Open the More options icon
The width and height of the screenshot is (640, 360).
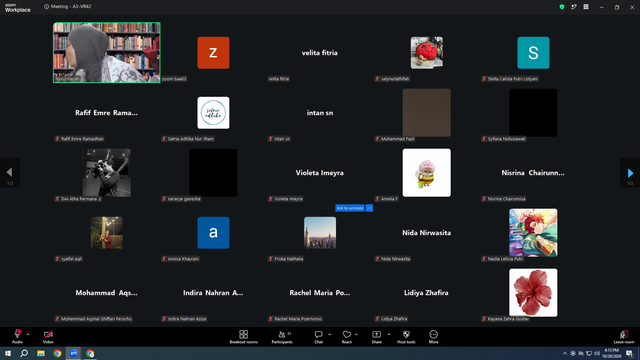click(x=433, y=335)
